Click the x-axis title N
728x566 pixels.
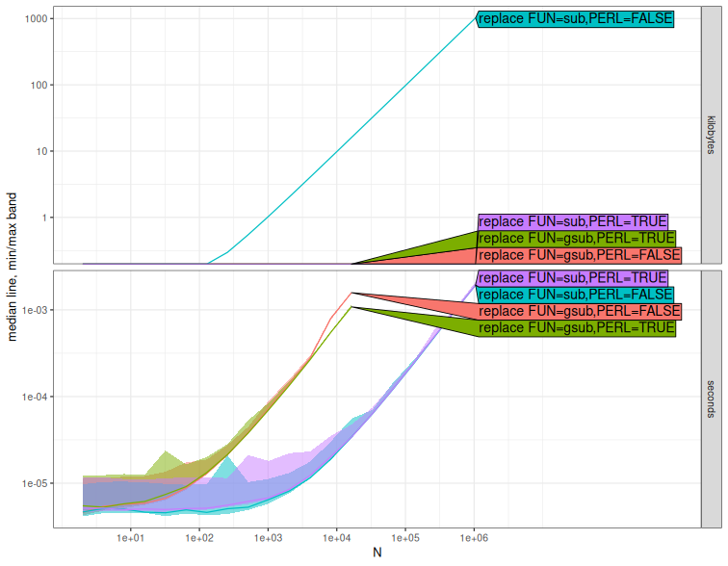[x=377, y=553]
